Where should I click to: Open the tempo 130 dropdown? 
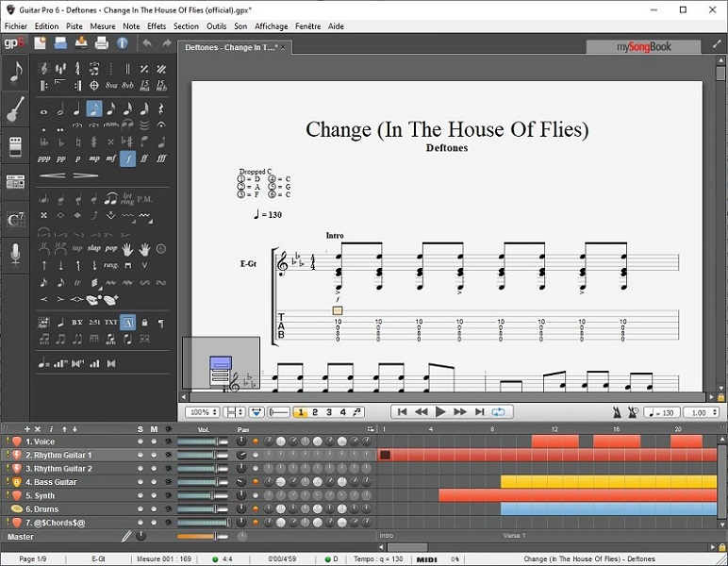662,412
